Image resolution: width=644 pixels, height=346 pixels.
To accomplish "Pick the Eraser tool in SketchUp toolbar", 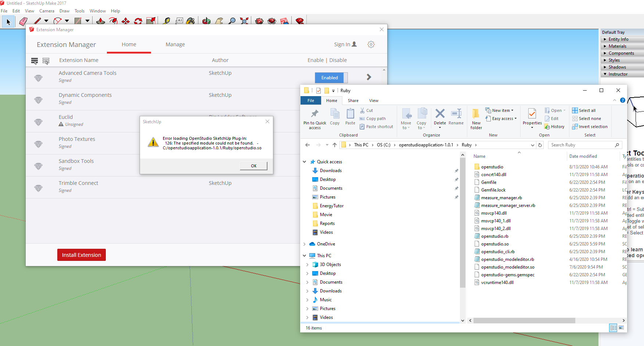I will point(23,21).
